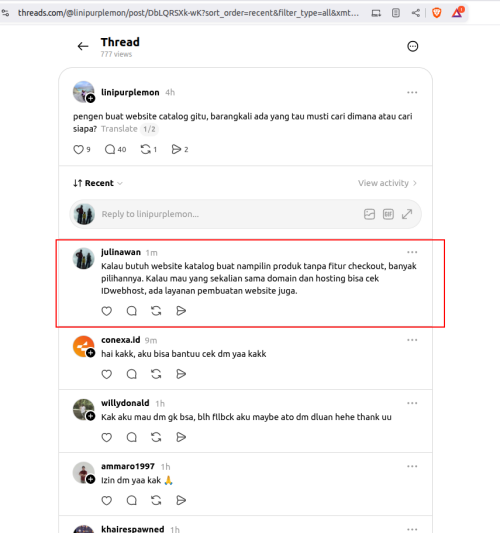
Task: Translate the original post text
Action: [119, 129]
